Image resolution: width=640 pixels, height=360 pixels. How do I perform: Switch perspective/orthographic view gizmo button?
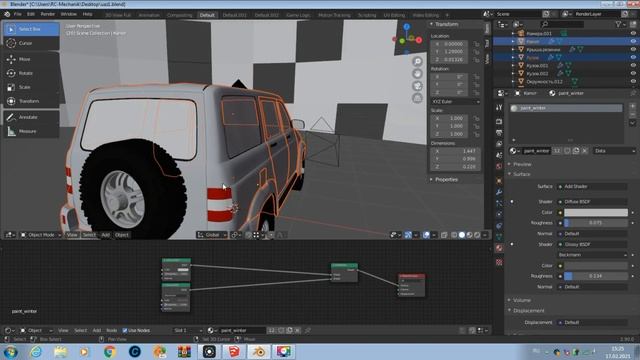[417, 98]
